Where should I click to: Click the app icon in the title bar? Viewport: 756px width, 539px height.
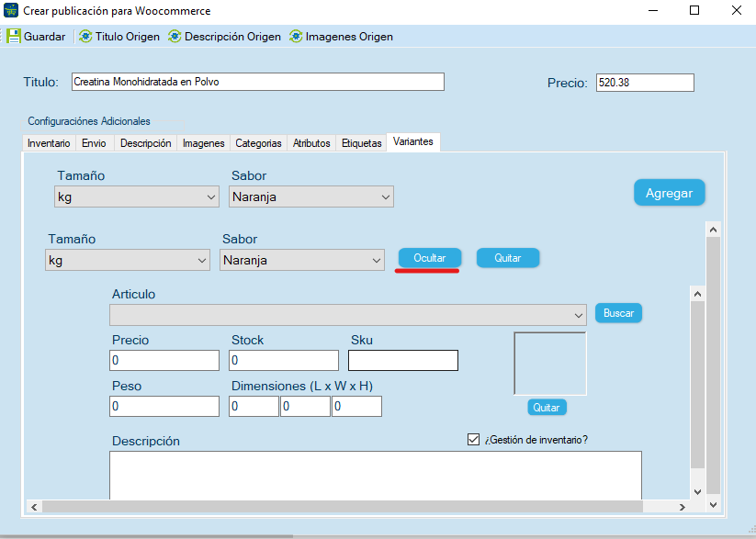point(11,10)
